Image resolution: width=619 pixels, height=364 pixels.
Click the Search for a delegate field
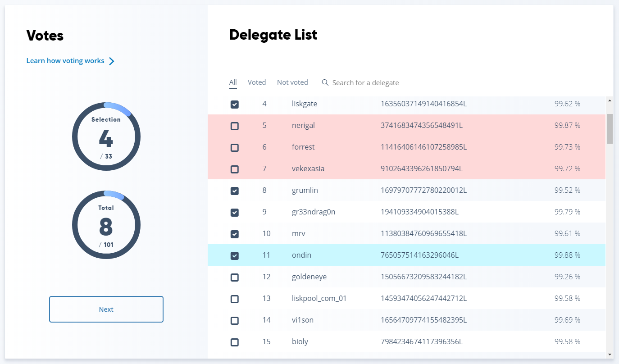click(365, 83)
